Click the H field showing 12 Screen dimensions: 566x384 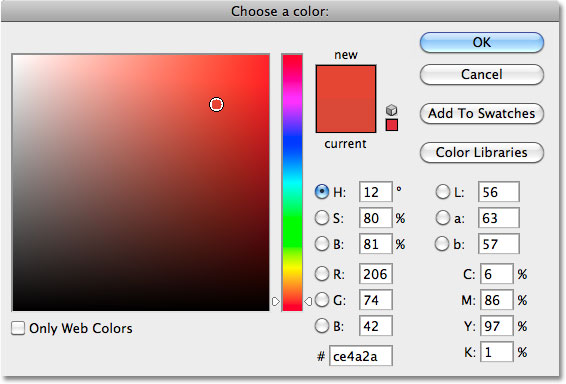(375, 192)
